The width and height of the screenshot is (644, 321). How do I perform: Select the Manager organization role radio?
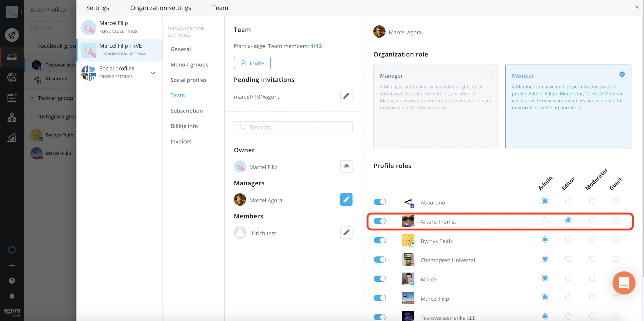pyautogui.click(x=490, y=74)
